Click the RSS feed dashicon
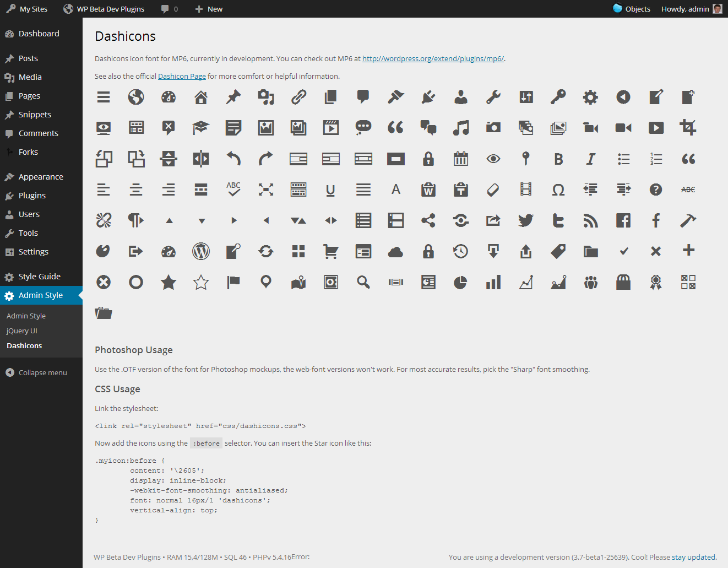Screen dimensions: 728x568 591,220
